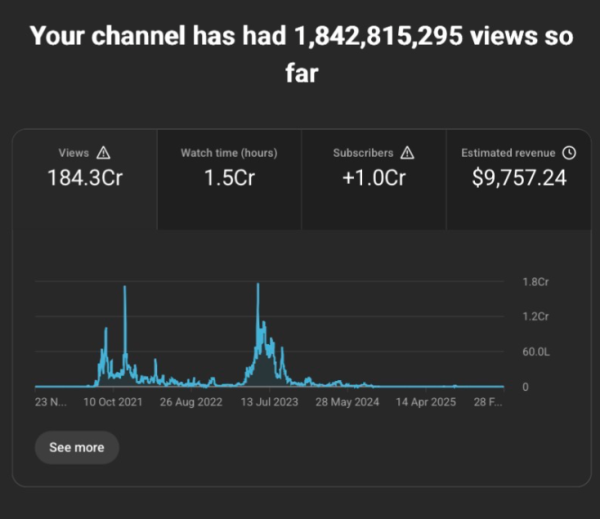Viewport: 600px width, 519px height.
Task: Click the 1.8Cr y-axis label
Action: click(535, 282)
